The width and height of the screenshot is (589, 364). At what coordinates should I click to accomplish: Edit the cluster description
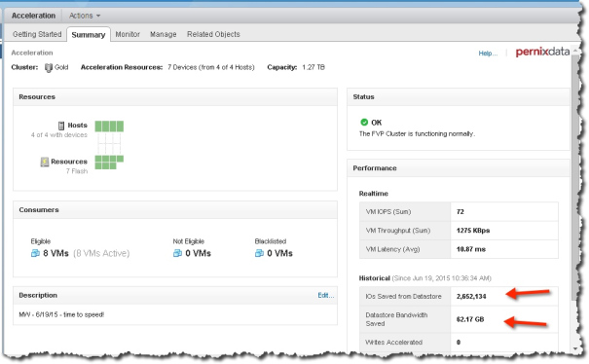[325, 295]
